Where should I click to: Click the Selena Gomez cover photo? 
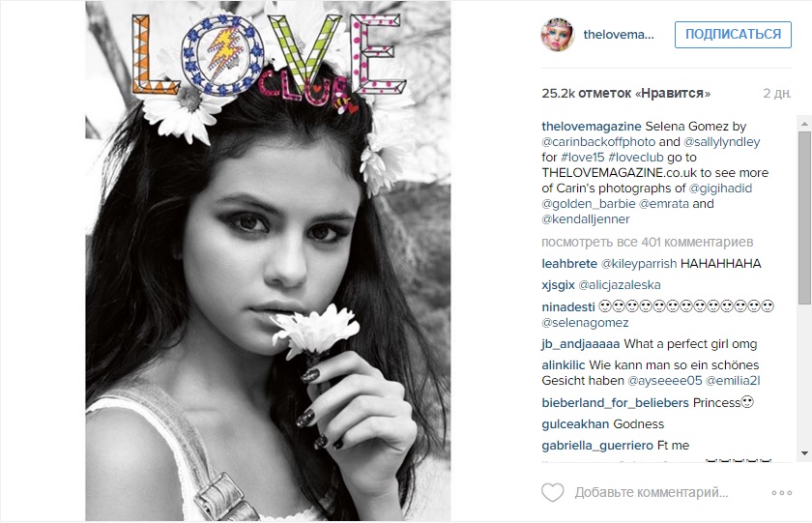(268, 261)
